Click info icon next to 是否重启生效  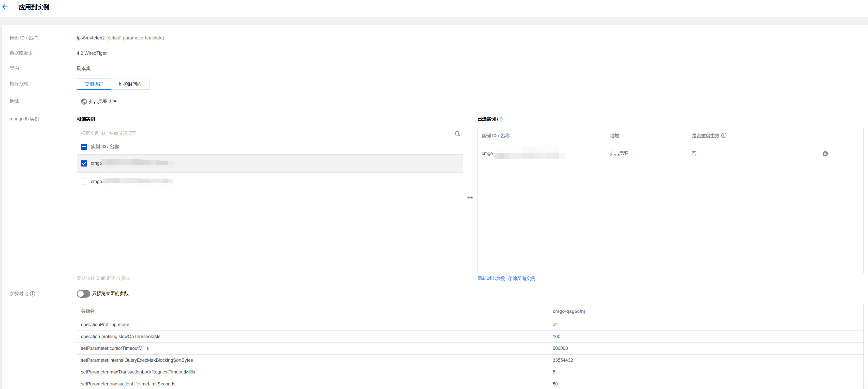[724, 136]
